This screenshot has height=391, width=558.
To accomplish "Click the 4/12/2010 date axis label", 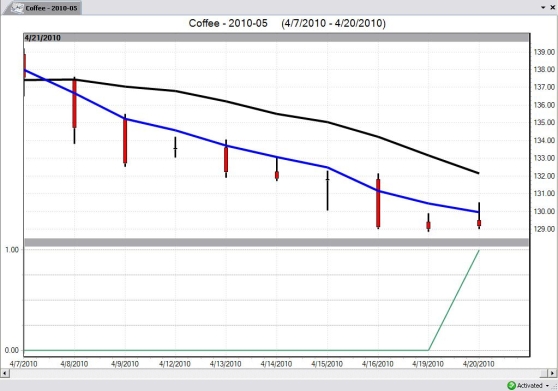I will [175, 364].
